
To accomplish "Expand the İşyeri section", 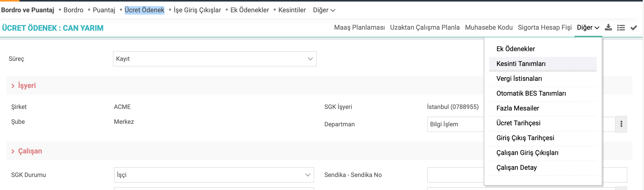I will tap(24, 85).
